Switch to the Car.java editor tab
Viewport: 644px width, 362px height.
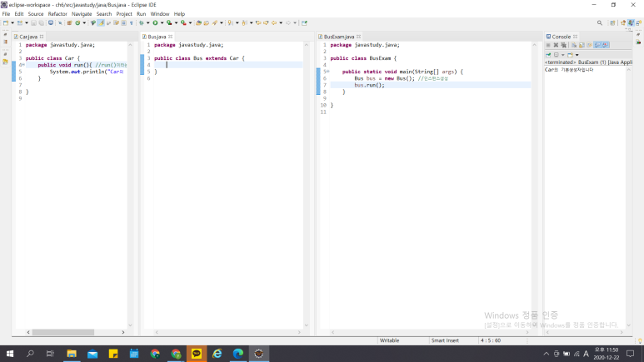pyautogui.click(x=28, y=37)
